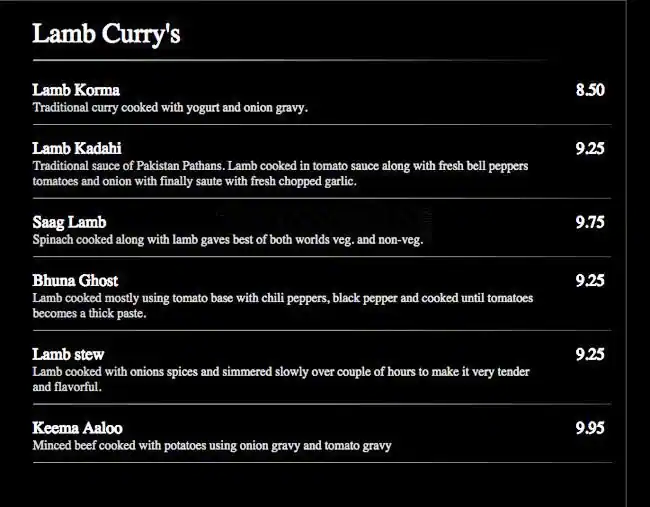Select the Bhuna Ghost dish name
The width and height of the screenshot is (650, 507).
coord(75,280)
